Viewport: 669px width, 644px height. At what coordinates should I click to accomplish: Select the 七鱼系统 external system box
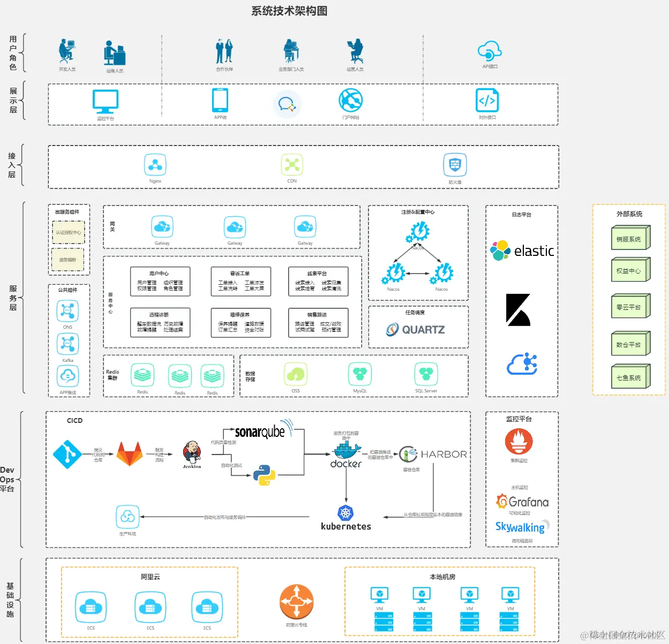pyautogui.click(x=630, y=377)
